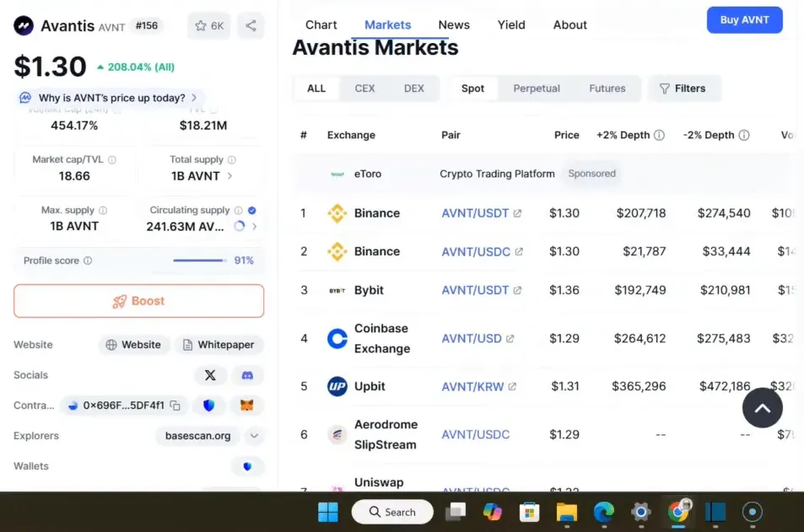Show info for +2% Depth column
The height and width of the screenshot is (532, 804).
point(660,135)
